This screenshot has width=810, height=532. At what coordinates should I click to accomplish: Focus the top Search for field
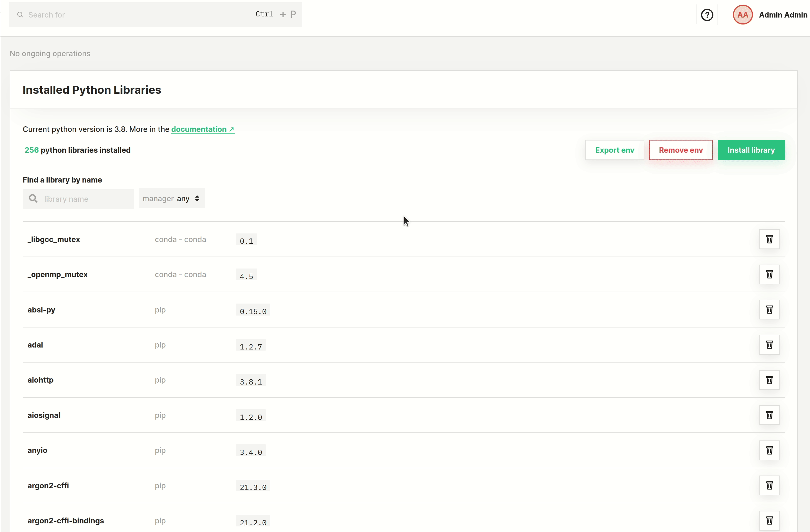point(156,15)
